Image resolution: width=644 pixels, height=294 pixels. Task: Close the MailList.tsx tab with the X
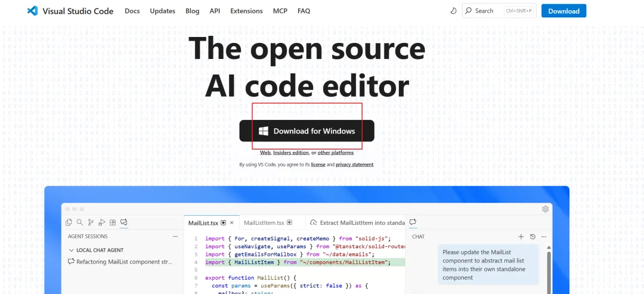231,223
